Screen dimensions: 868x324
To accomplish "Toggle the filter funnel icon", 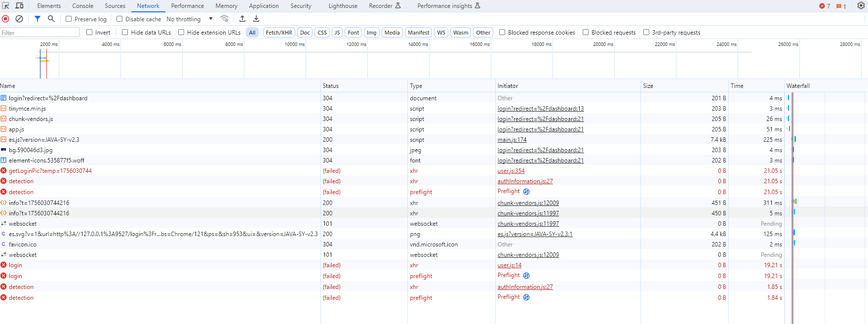I will pos(38,19).
